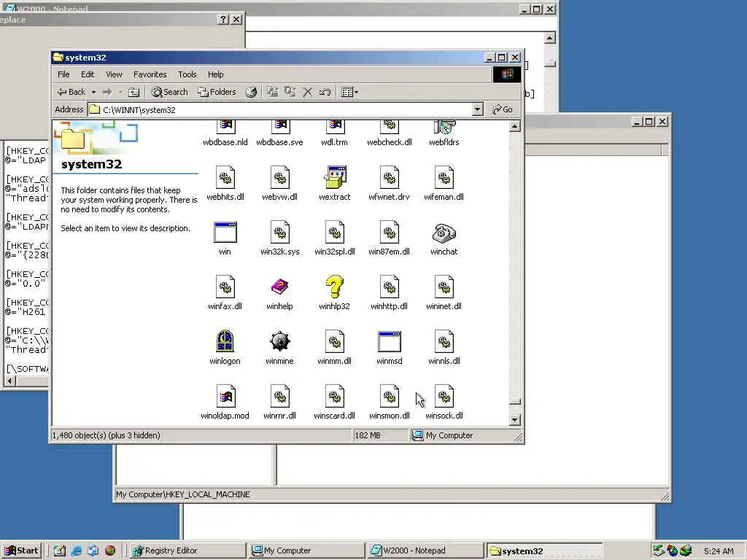Select the wininet.dll file icon

pos(444,287)
